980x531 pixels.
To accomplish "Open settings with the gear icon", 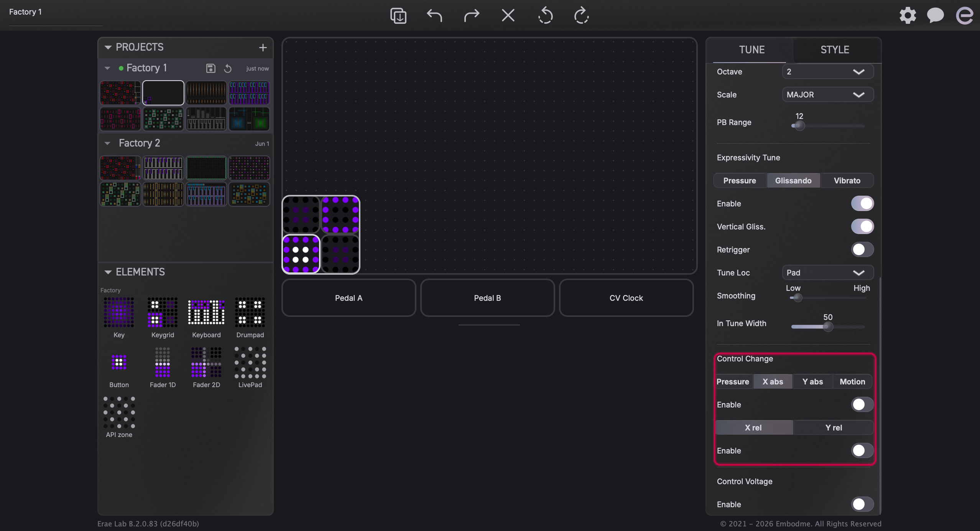I will tap(908, 16).
